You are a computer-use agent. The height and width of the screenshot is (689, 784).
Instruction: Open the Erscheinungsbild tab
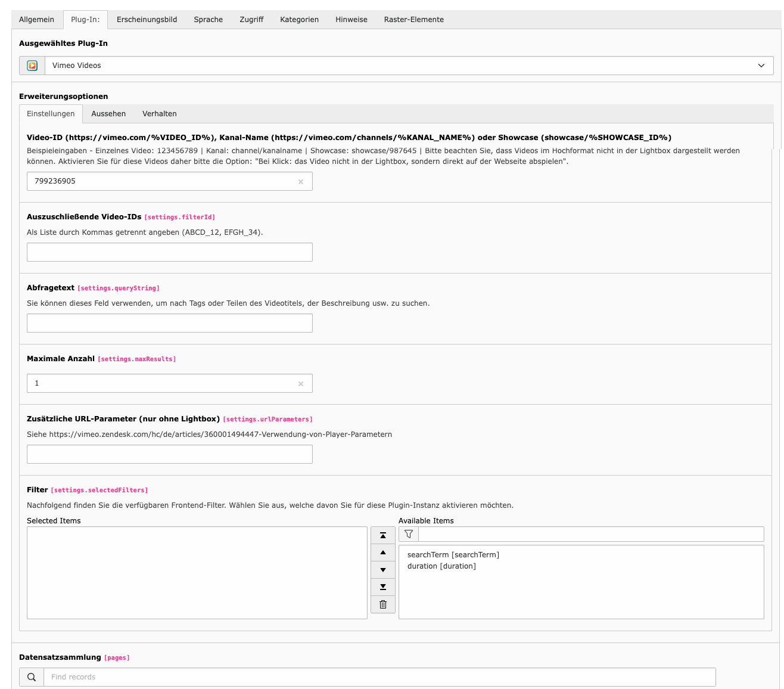tap(146, 19)
